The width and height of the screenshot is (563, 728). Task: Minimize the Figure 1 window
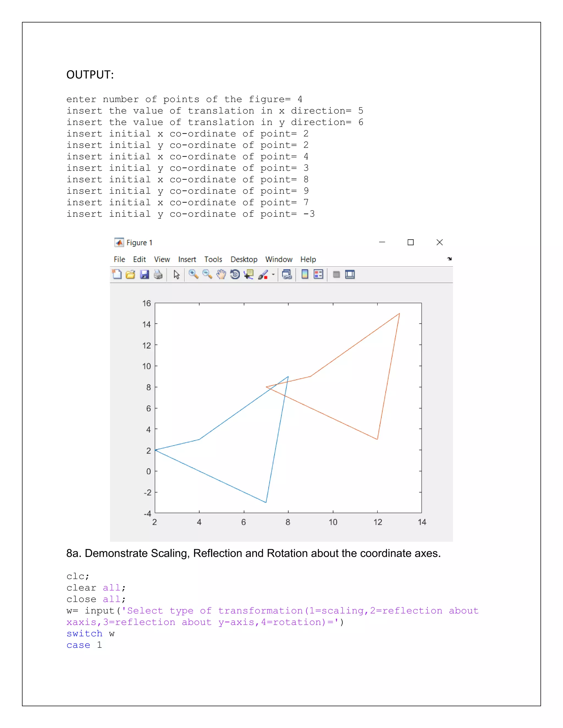(x=382, y=242)
